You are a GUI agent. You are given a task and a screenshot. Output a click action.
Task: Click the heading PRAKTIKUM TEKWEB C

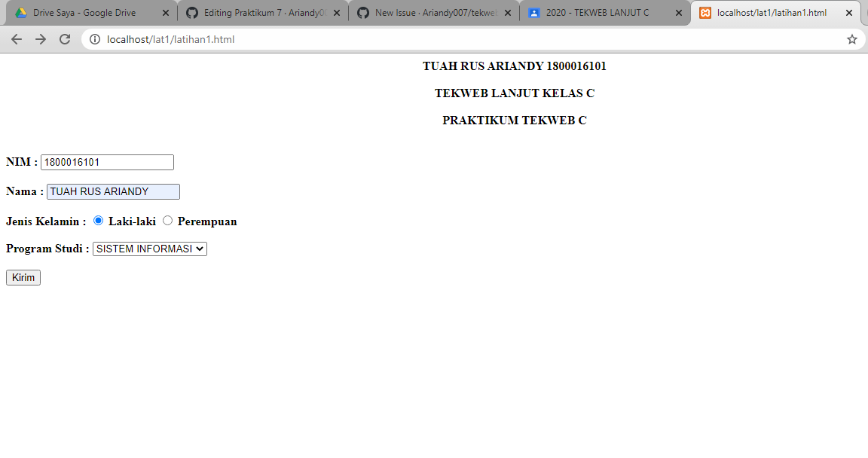tap(515, 120)
